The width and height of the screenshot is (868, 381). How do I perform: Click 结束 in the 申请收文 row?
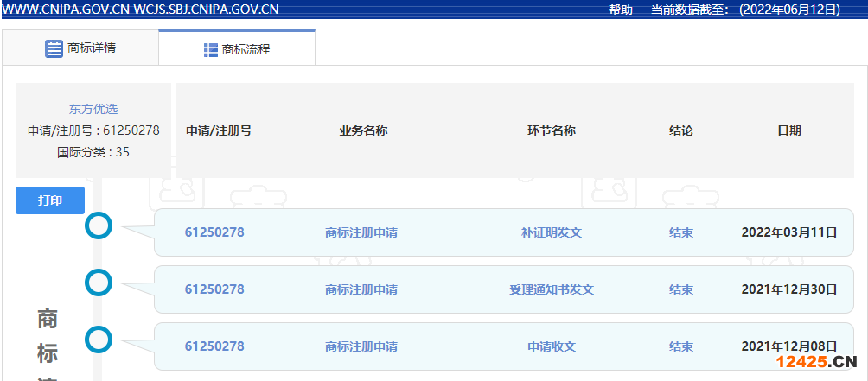tap(681, 346)
